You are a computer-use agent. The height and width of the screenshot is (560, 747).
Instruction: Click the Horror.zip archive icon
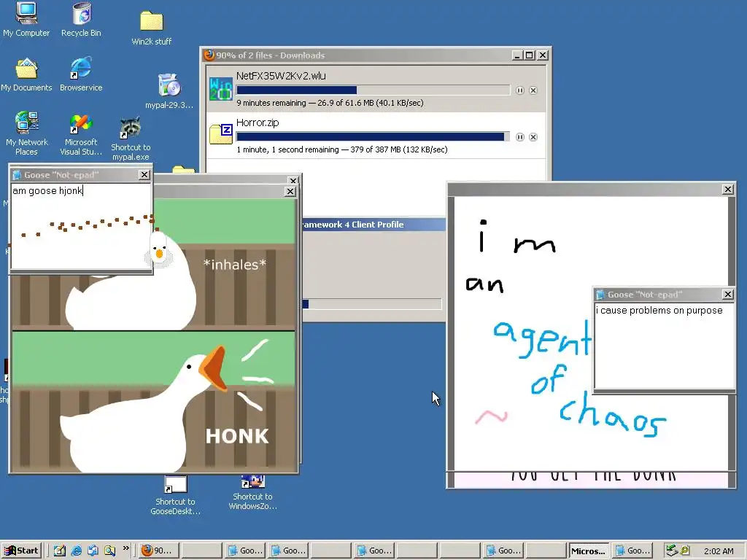221,134
